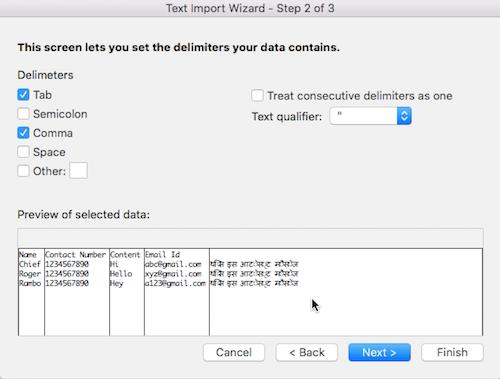Click the Other delimiter text field
This screenshot has width=500, height=379.
[78, 171]
